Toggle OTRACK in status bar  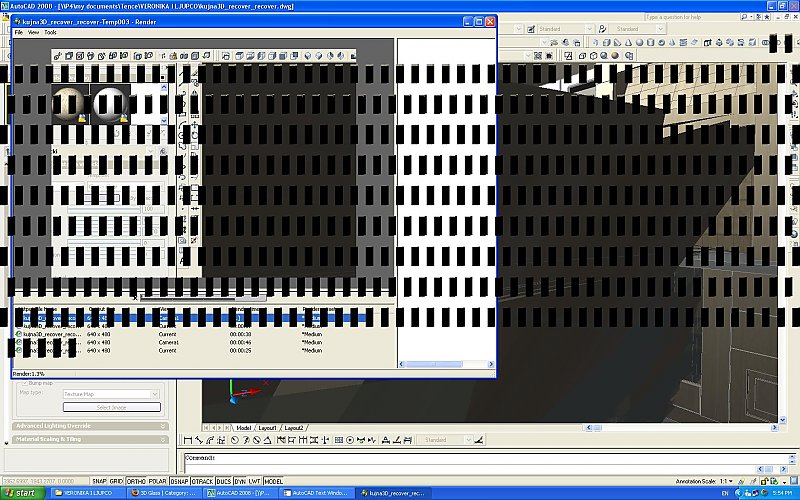(x=203, y=481)
